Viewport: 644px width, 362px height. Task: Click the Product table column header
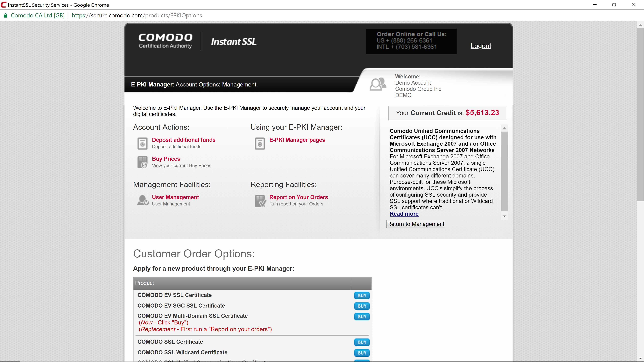[242, 283]
